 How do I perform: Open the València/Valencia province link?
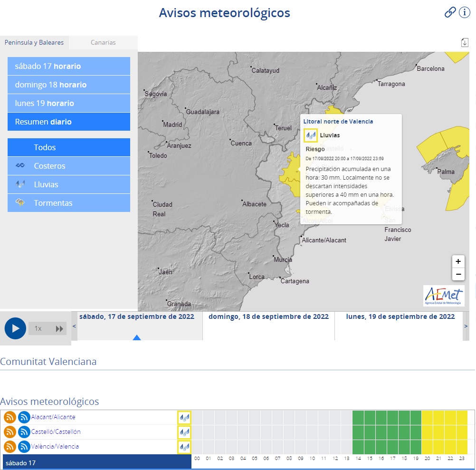click(x=54, y=447)
